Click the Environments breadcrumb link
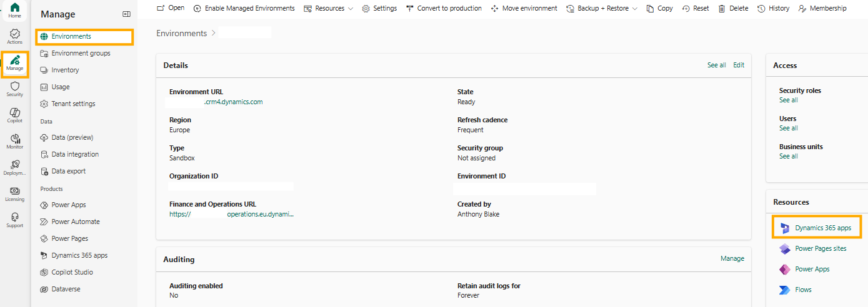The width and height of the screenshot is (868, 307). tap(181, 33)
